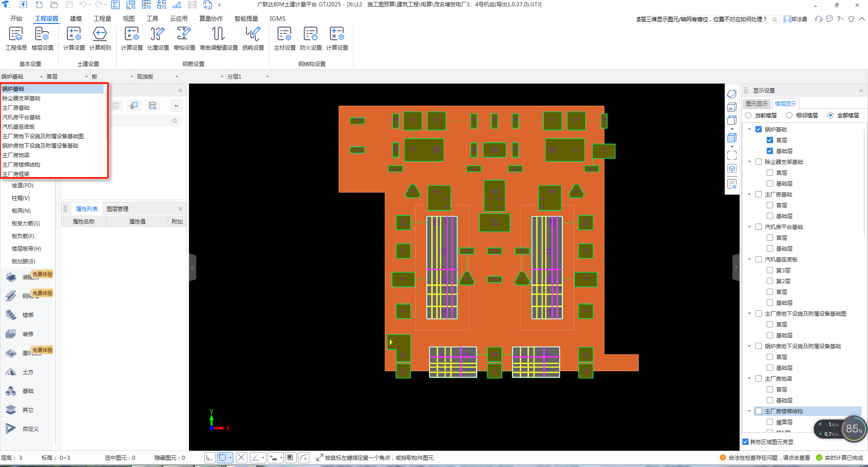The height and width of the screenshot is (467, 868).
Task: Select the 土方 category in sidebar
Action: [28, 372]
